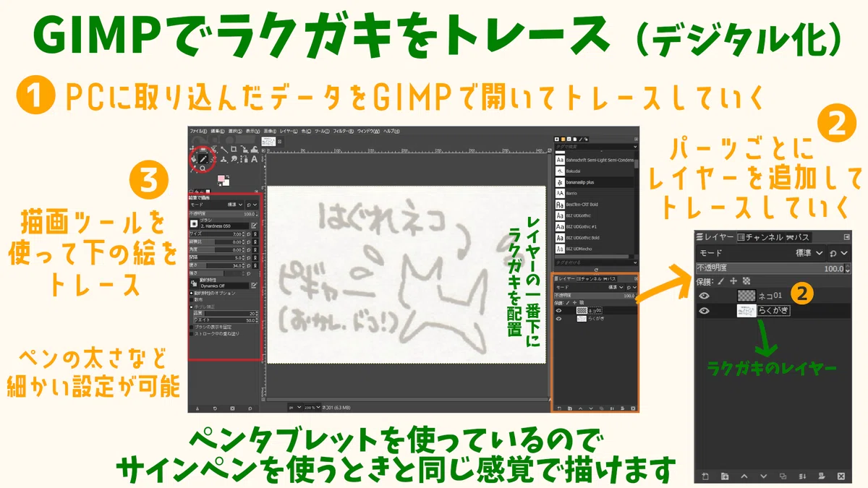Click the add mask icon in enlarged panel
This screenshot has width=868, height=488.
point(822,476)
